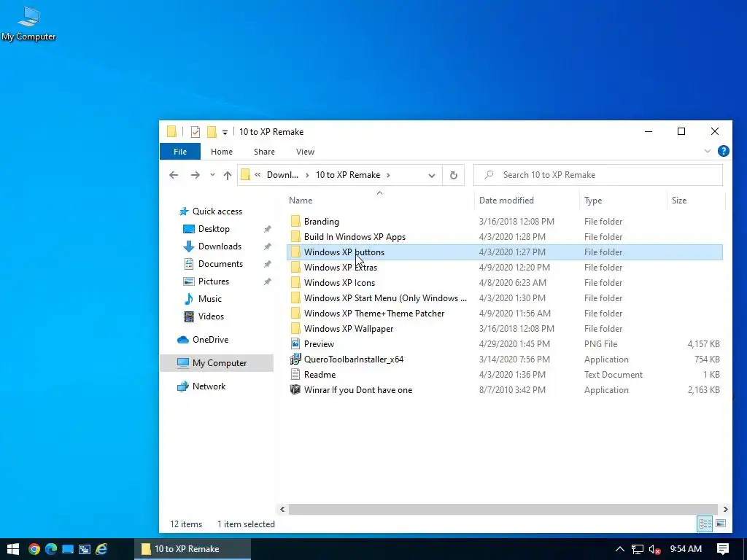Screen dimensions: 747x560
Task: Sort by the Name column header
Action: [301, 201]
